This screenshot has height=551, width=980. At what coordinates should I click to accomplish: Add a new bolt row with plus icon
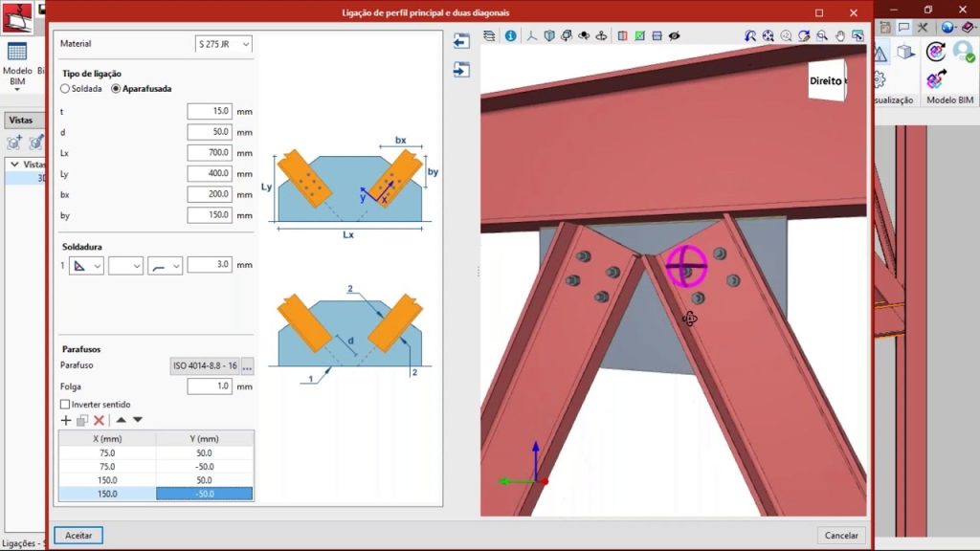pyautogui.click(x=66, y=420)
